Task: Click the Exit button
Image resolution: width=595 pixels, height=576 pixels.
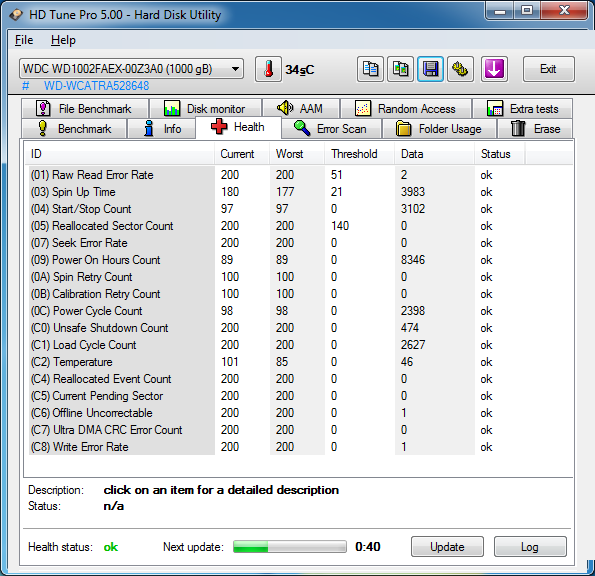Action: pyautogui.click(x=548, y=69)
